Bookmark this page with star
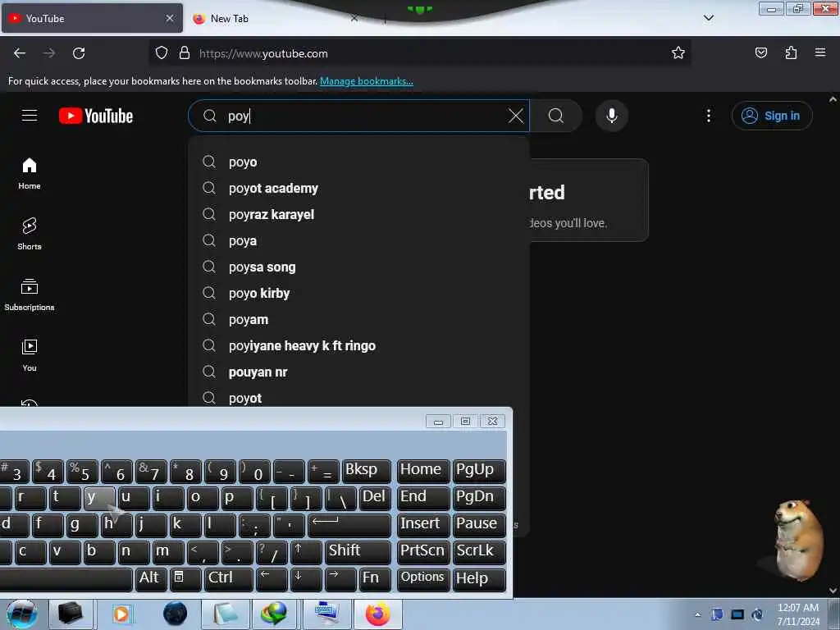 pyautogui.click(x=678, y=53)
